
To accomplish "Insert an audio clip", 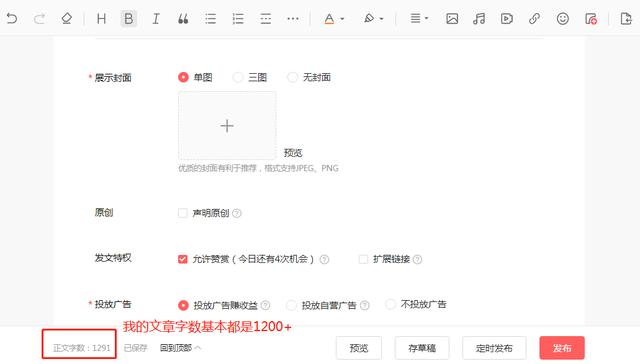I will pos(479,18).
